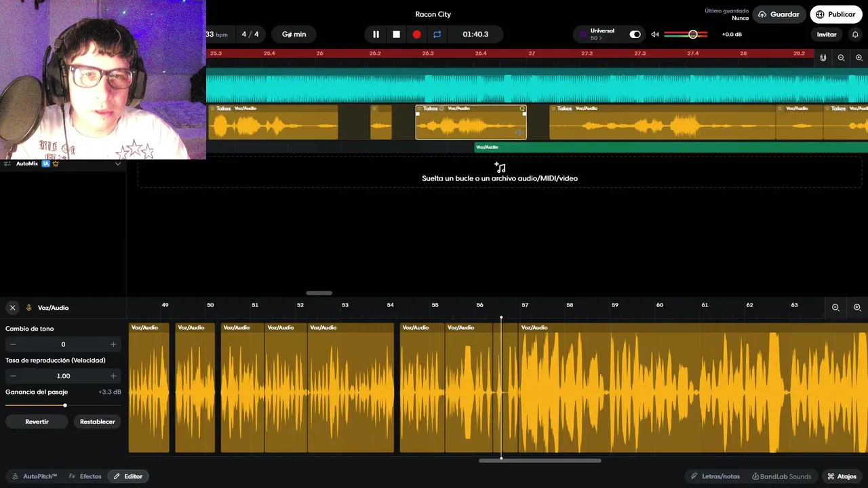Increase Tasa de reproducción with plus
This screenshot has height=488, width=868.
point(113,375)
